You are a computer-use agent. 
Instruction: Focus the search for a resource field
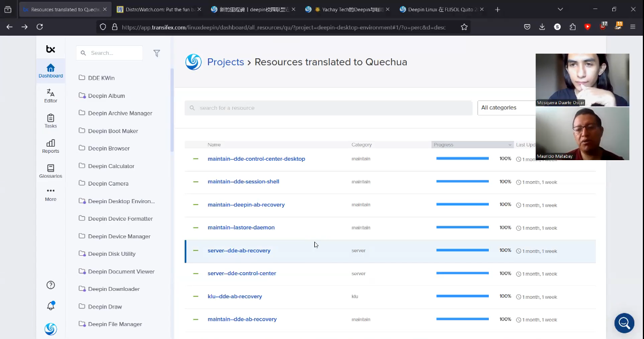coord(328,108)
